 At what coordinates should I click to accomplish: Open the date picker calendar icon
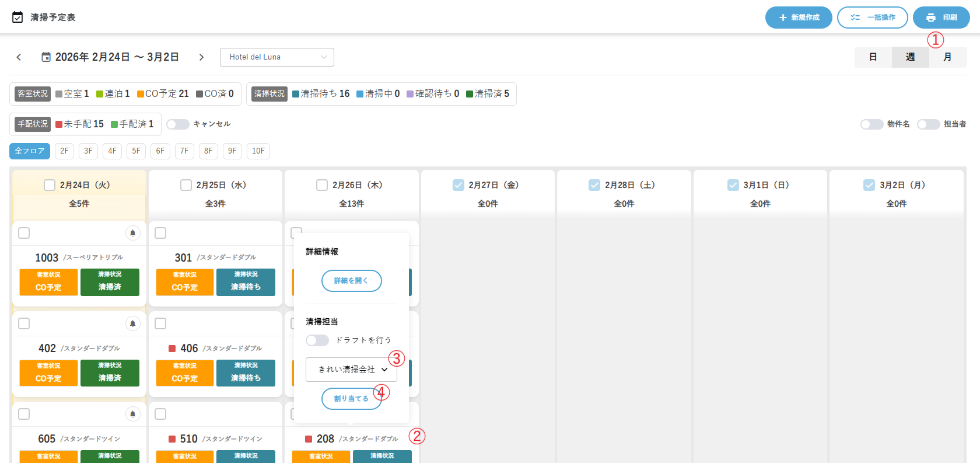click(46, 57)
